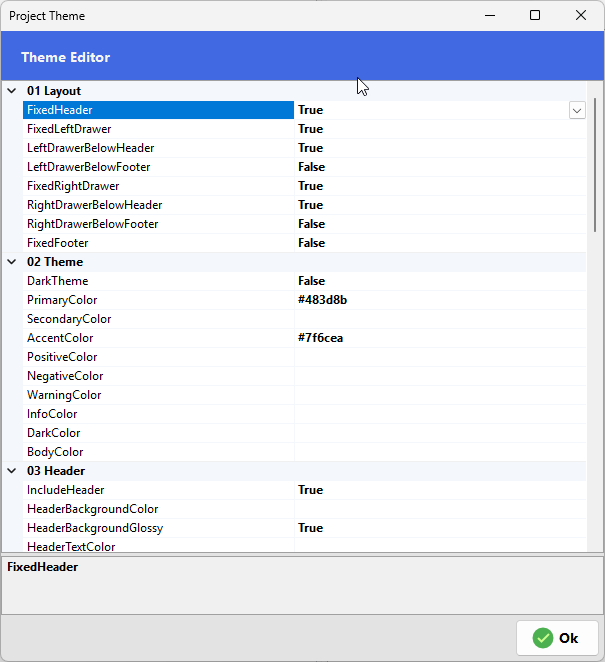
Task: Select the 01 Layout category header
Action: click(54, 91)
